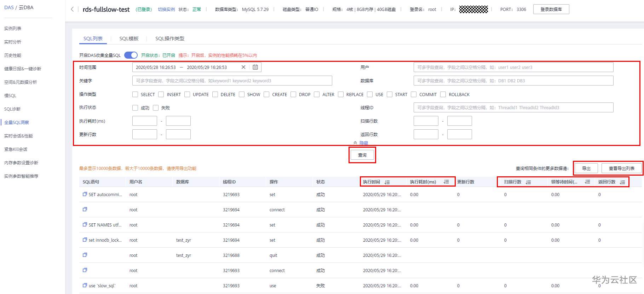The image size is (644, 294).
Task: Toggle the 开启DAS收集全量SQL switch
Action: pyautogui.click(x=131, y=55)
